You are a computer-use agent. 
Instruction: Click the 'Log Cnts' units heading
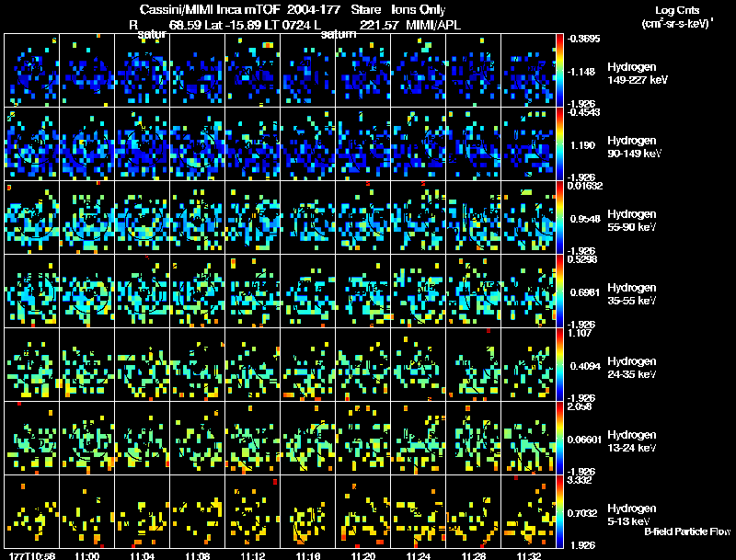tap(677, 10)
